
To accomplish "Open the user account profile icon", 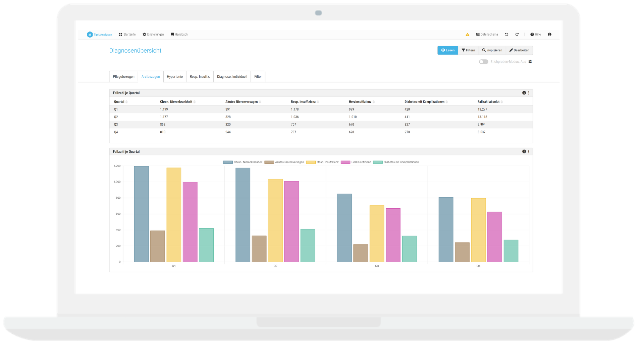I will pyautogui.click(x=549, y=34).
